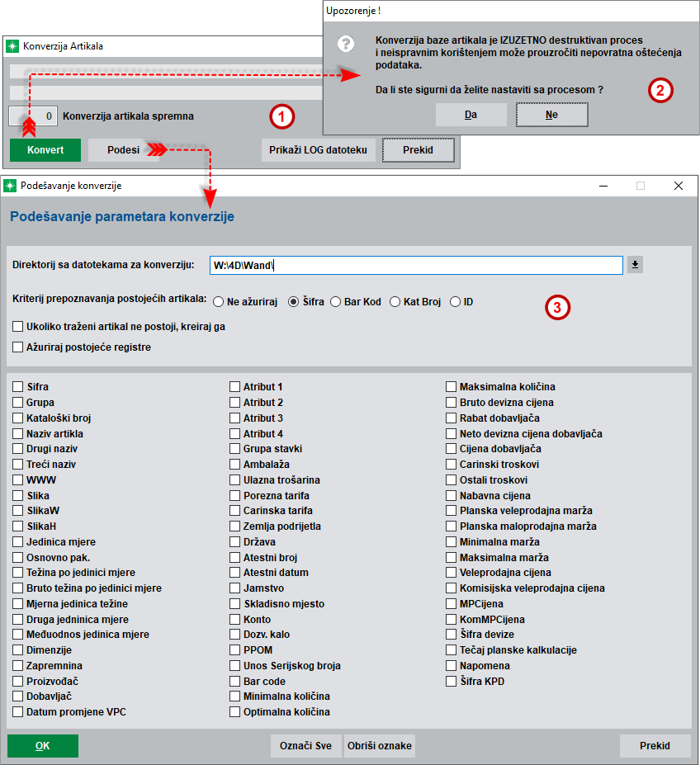Enable the Naziv artikla checkbox
The height and width of the screenshot is (765, 700).
point(18,433)
